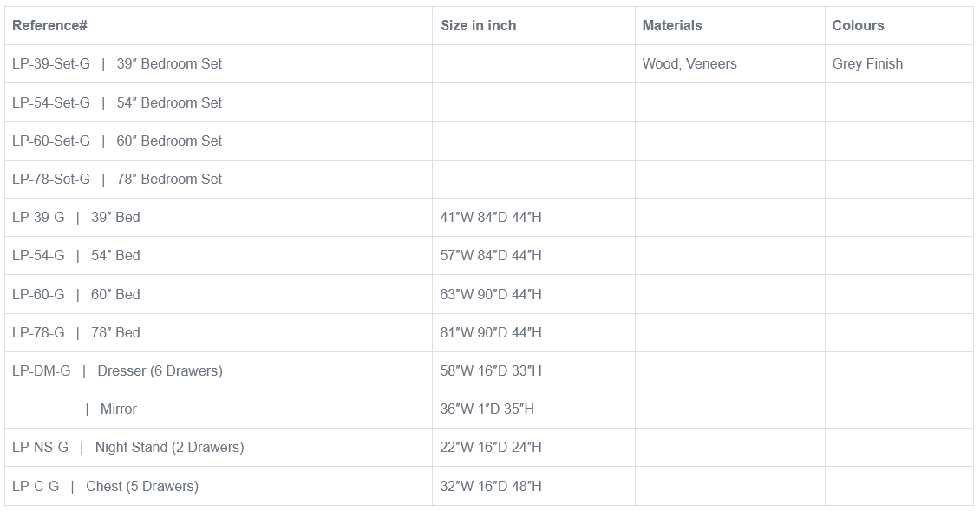Click the Size in inch column header
The image size is (980, 511).
pyautogui.click(x=478, y=26)
